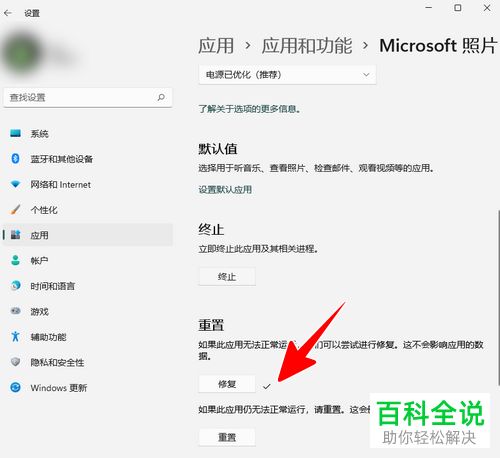The width and height of the screenshot is (500, 458).
Task: Open 辅助功能 settings category
Action: click(88, 337)
